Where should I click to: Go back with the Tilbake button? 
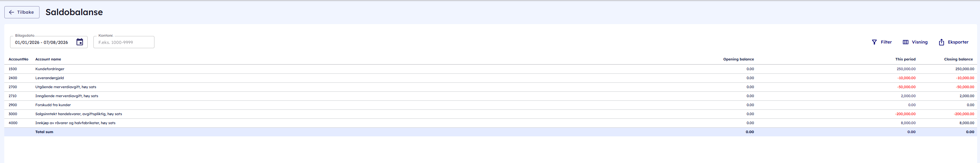point(22,12)
